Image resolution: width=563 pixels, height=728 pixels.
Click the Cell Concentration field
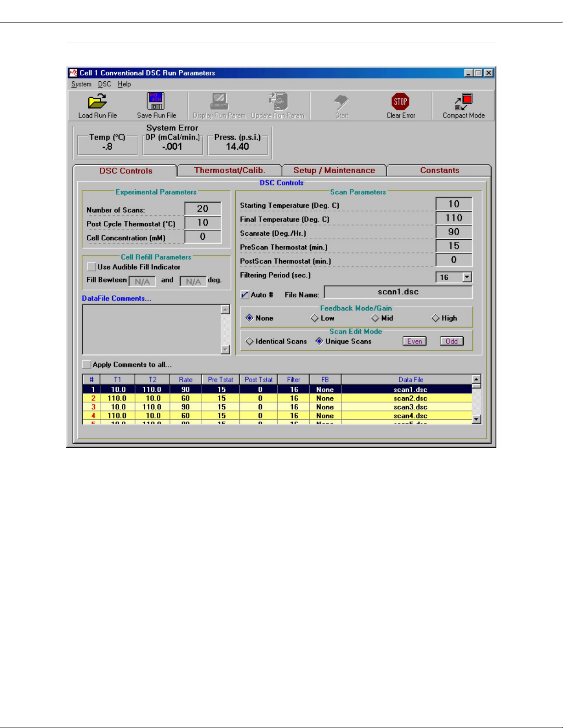pos(203,237)
